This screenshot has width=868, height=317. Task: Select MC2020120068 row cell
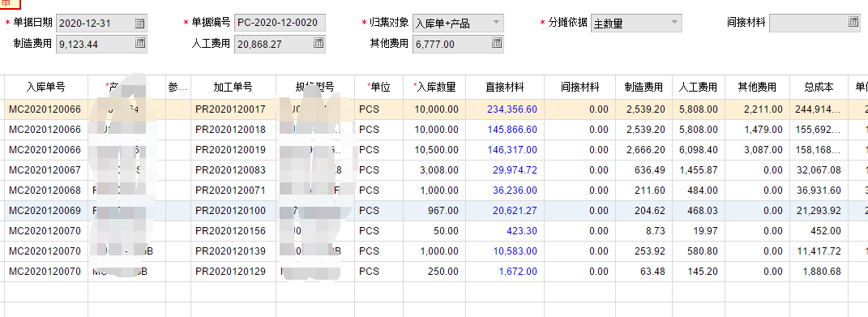tap(45, 190)
